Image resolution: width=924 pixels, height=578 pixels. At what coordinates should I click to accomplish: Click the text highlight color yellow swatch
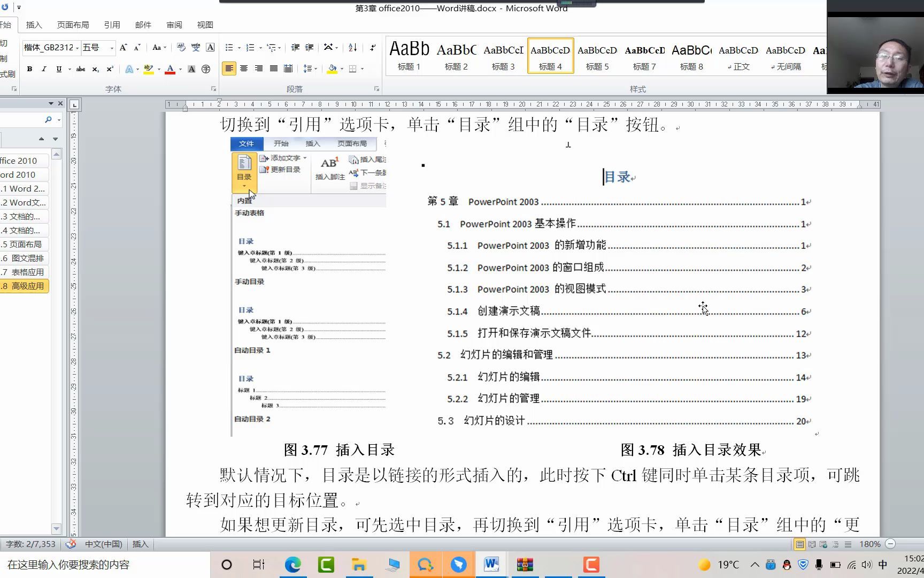coord(149,69)
